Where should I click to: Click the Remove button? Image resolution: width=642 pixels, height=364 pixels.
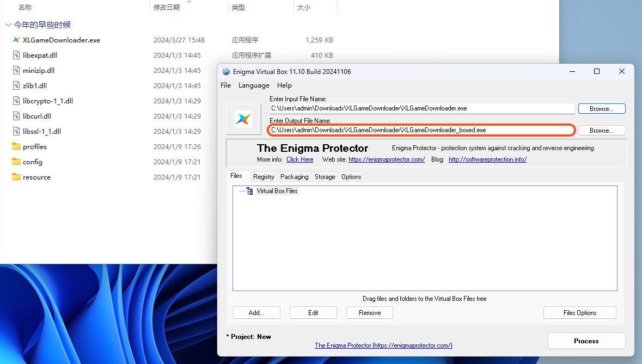click(x=370, y=313)
